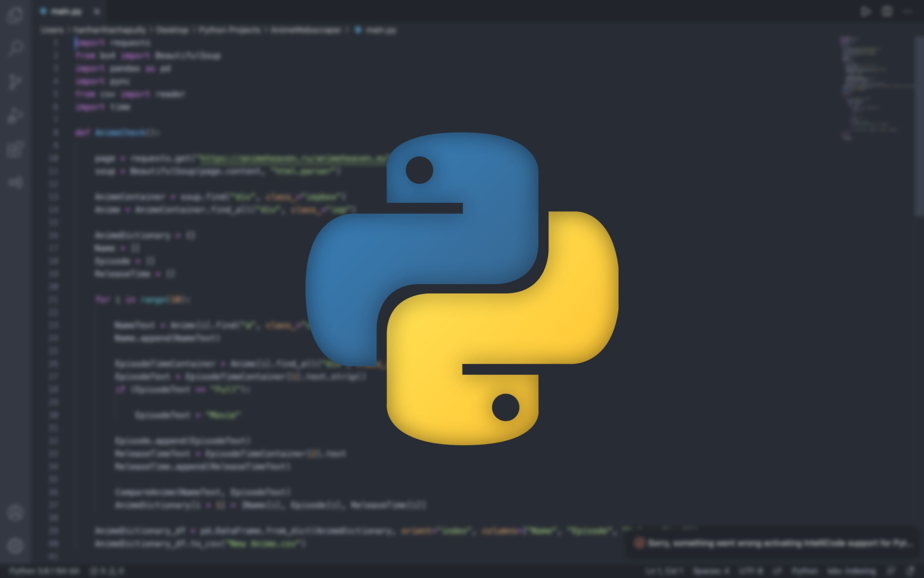Split the editor to the right
Viewport: 924px width, 578px height.
tap(887, 12)
